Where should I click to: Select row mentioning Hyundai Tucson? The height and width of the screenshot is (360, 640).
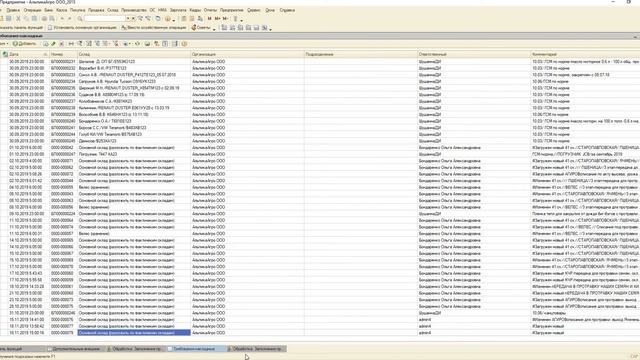pyautogui.click(x=320, y=81)
